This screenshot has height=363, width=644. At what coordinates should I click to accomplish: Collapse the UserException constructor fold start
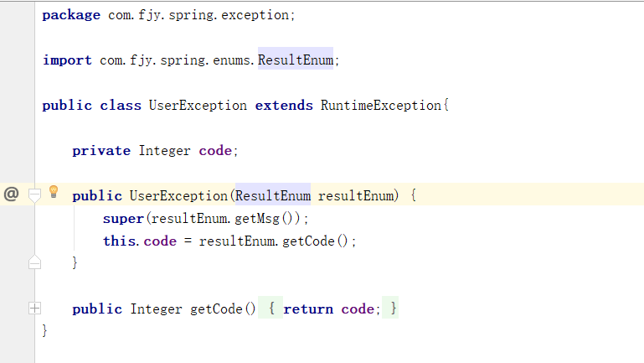(34, 194)
